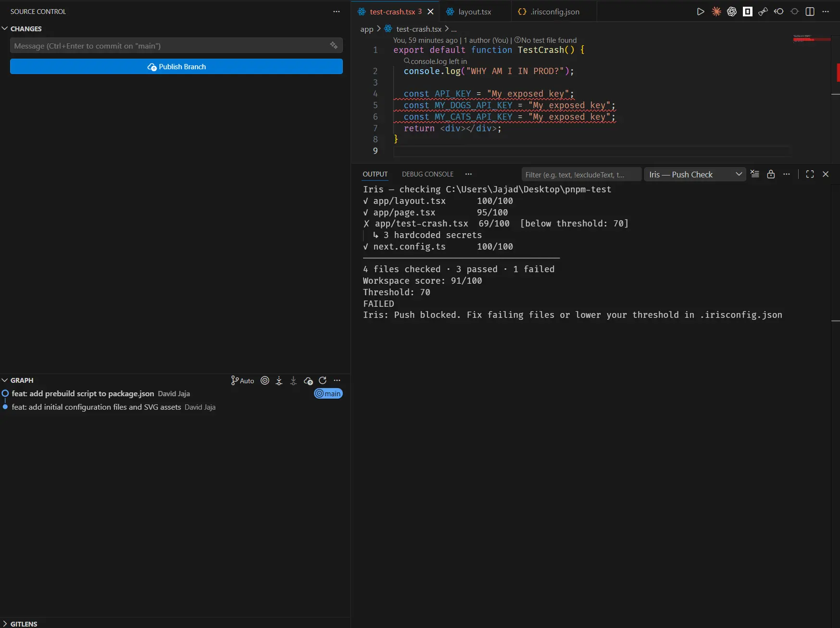Close the bottom output panel
This screenshot has height=628, width=840.
coord(826,174)
